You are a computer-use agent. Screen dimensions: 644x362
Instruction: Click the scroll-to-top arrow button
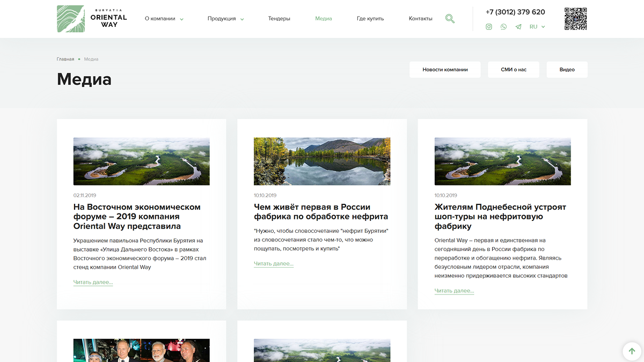pos(632,351)
